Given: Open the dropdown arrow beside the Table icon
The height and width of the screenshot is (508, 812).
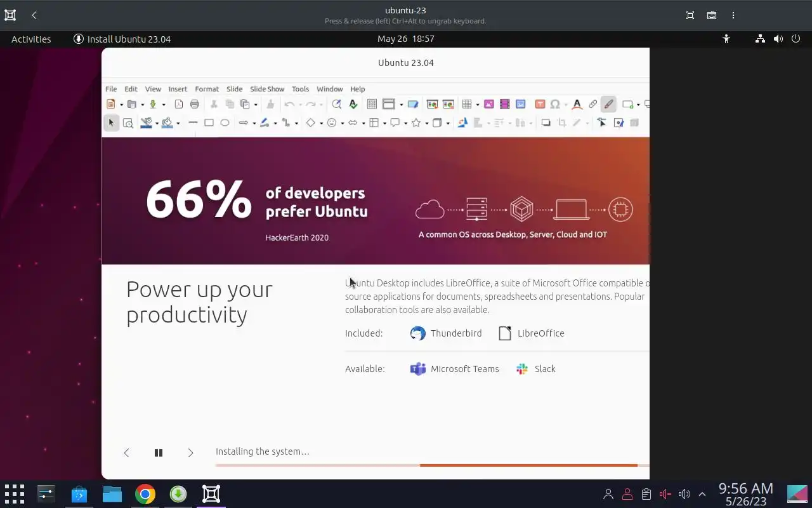Looking at the screenshot, I should 477,105.
